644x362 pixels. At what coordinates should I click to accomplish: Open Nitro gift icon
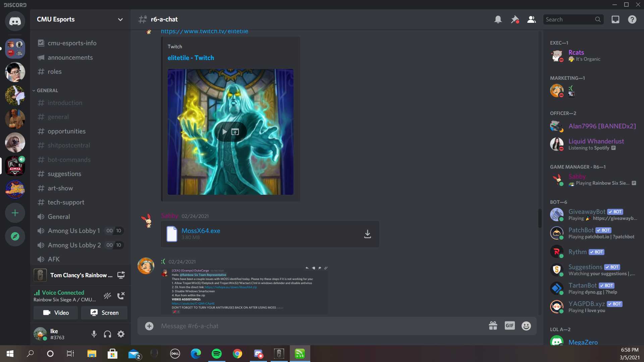click(493, 326)
